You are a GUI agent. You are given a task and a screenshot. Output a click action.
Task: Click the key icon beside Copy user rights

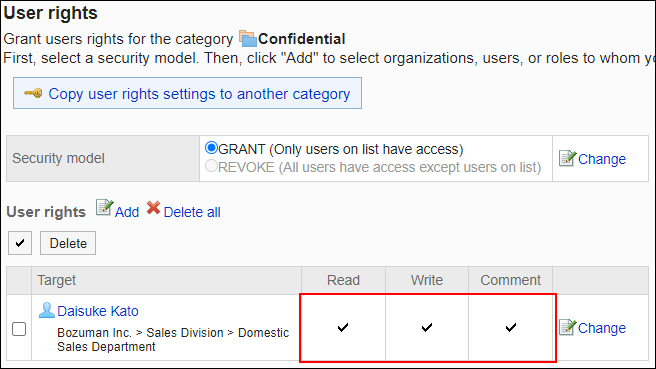click(x=33, y=93)
